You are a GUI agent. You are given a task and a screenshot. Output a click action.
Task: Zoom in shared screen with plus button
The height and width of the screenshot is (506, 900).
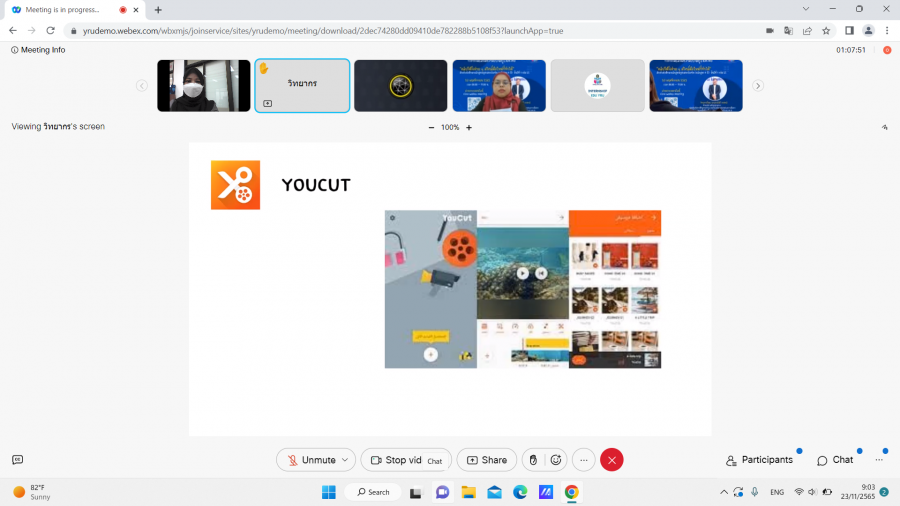469,127
